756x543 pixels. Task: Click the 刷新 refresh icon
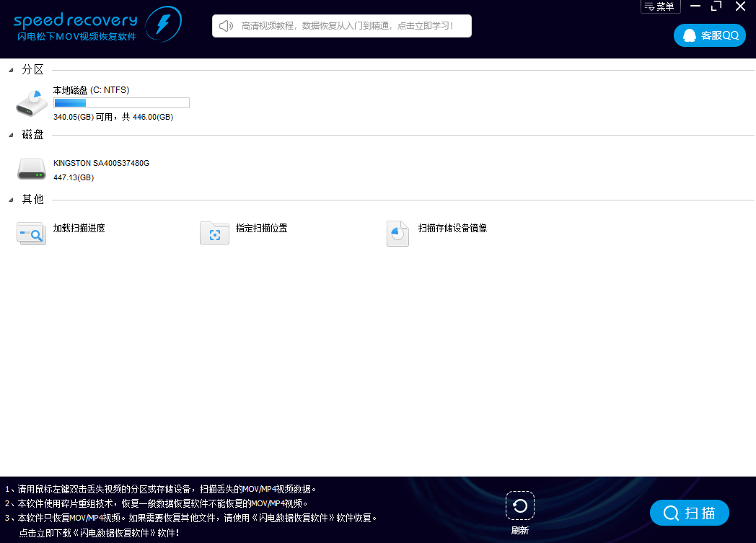point(519,506)
